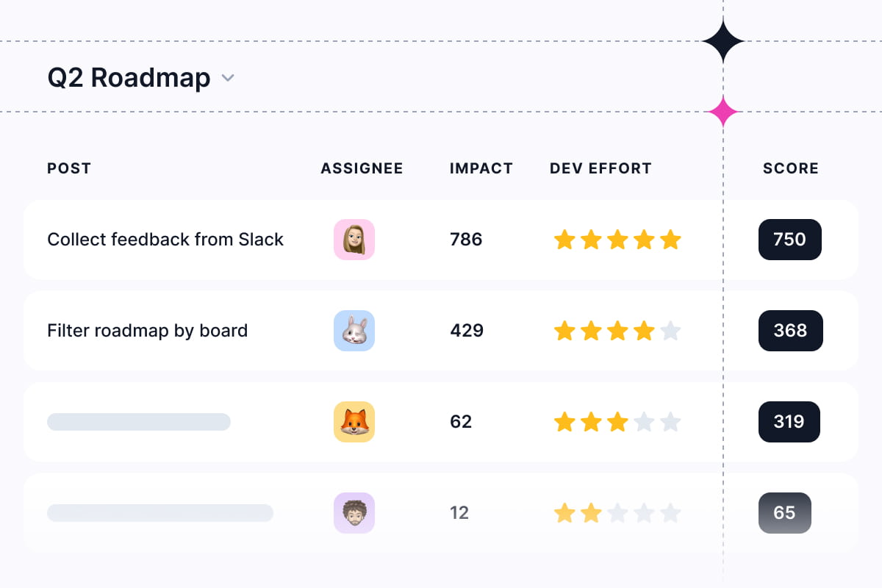This screenshot has height=588, width=882.
Task: Open the Filter roadmap by board post
Action: click(x=147, y=331)
